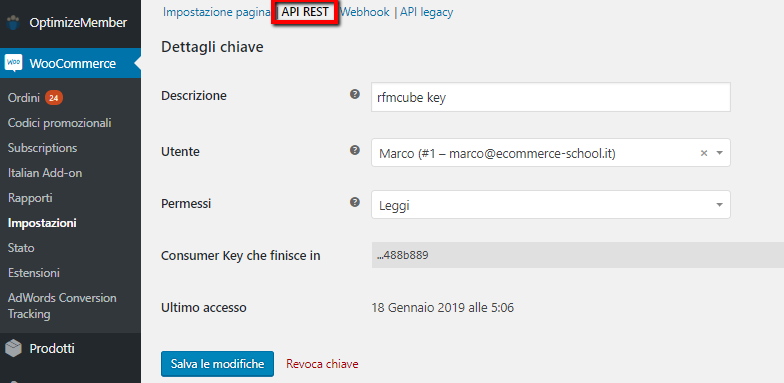Click help icon next to Utente
The width and height of the screenshot is (784, 383).
coord(355,150)
